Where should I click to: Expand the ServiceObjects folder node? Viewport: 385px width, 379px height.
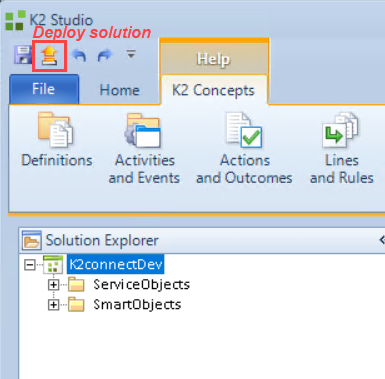tap(53, 285)
